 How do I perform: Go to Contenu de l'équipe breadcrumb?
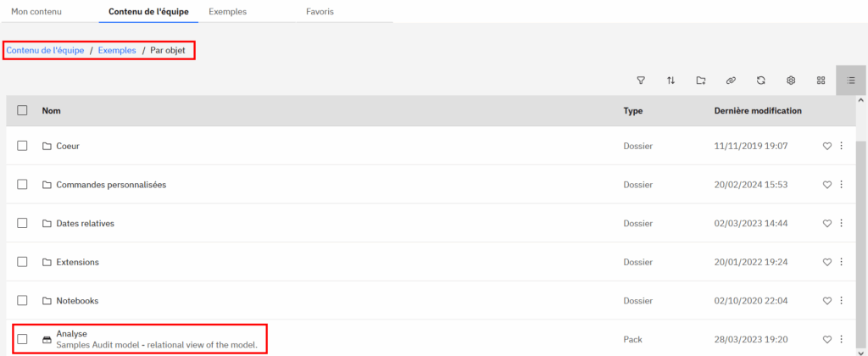click(46, 51)
